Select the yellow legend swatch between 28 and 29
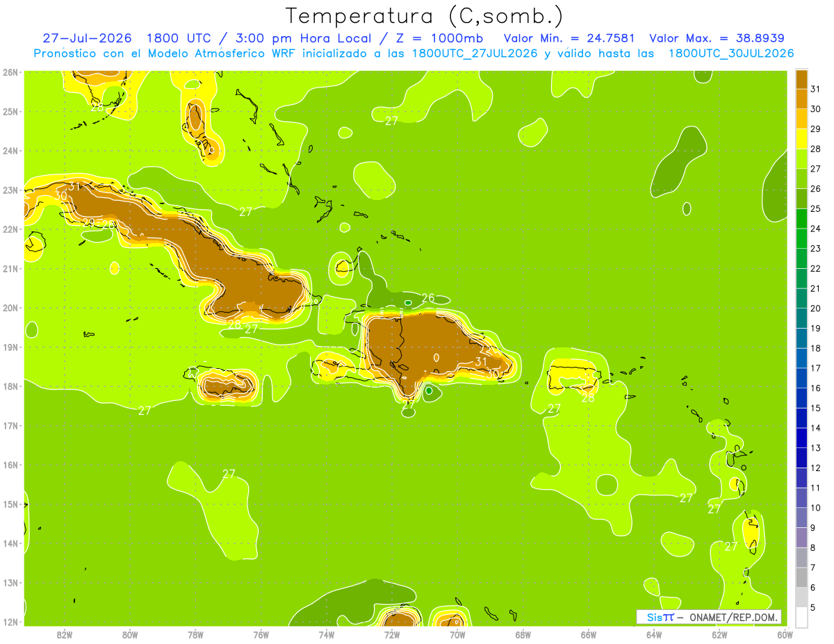 (802, 139)
